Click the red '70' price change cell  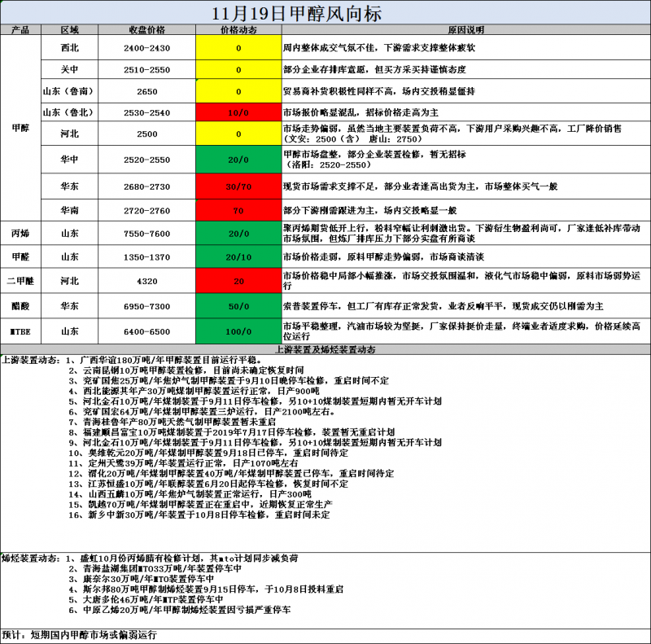pyautogui.click(x=238, y=210)
